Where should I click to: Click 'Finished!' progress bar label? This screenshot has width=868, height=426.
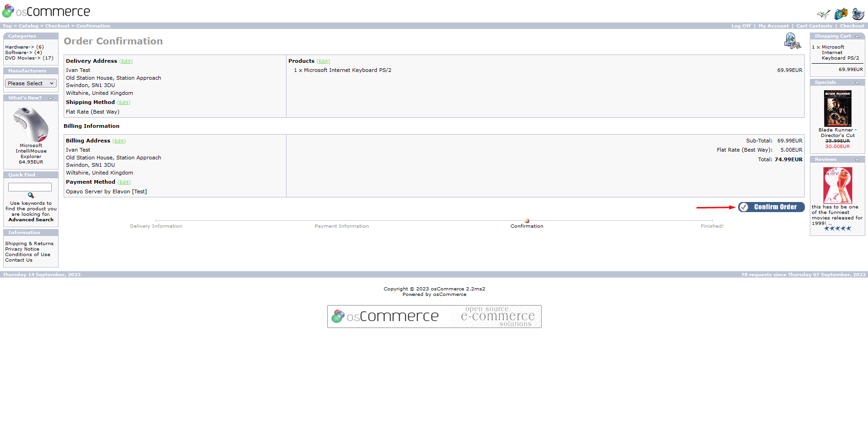coord(712,226)
